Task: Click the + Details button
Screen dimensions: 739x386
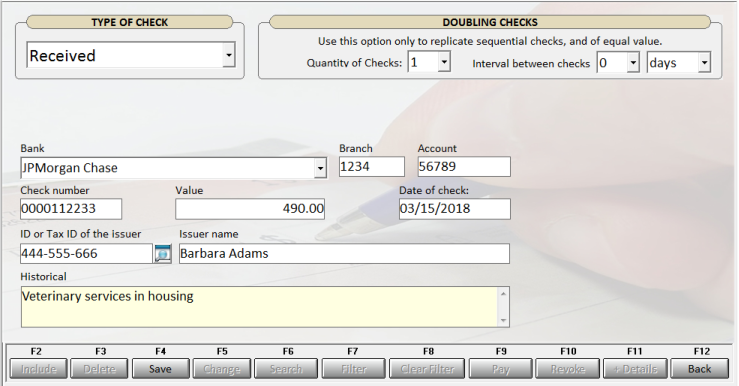Action: click(635, 369)
